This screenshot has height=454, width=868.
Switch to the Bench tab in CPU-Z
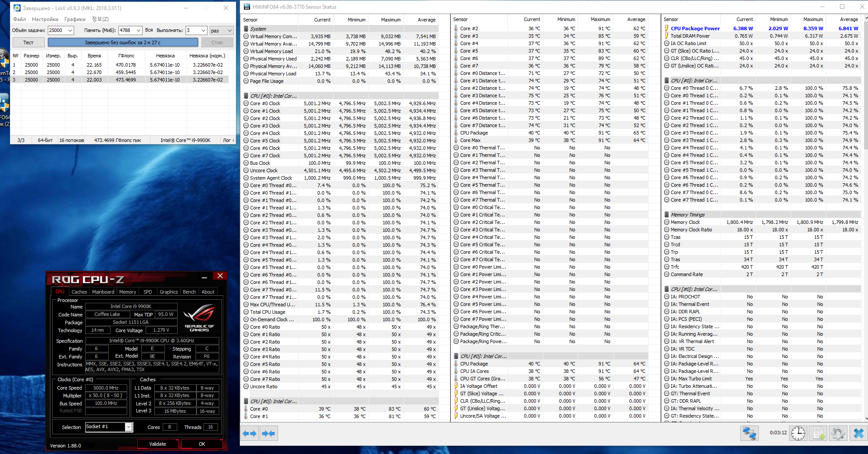click(x=189, y=292)
